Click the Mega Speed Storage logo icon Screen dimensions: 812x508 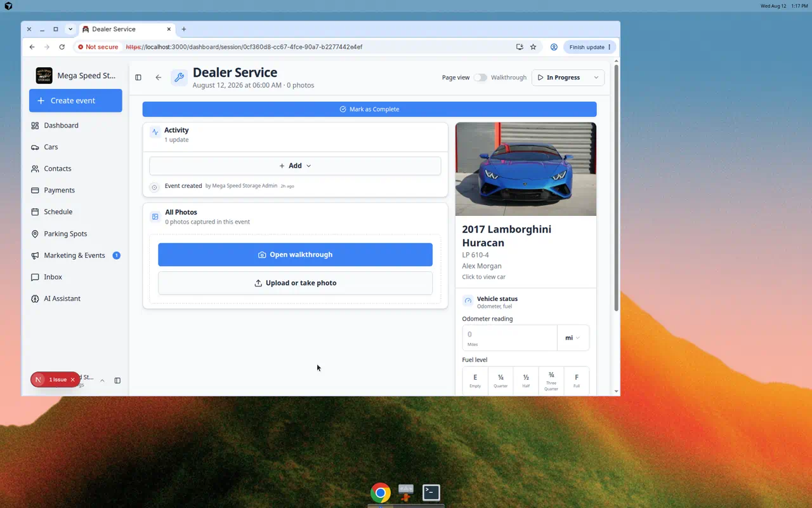point(44,76)
